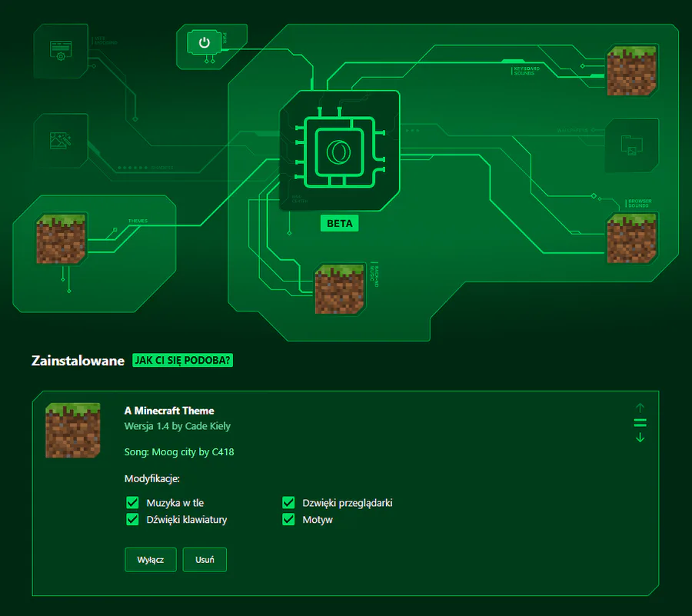This screenshot has width=692, height=616.
Task: Click the Usuń button
Action: click(205, 560)
